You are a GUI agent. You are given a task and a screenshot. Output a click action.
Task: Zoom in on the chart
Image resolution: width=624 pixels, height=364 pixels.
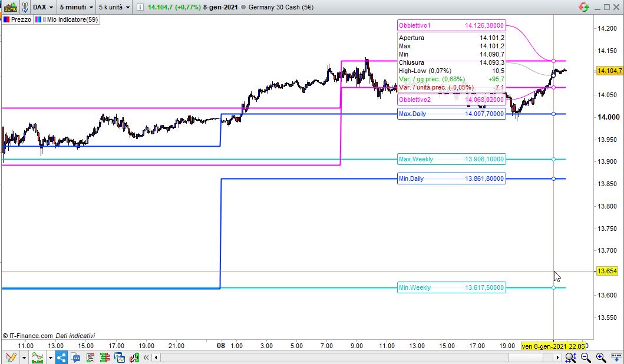(x=600, y=358)
